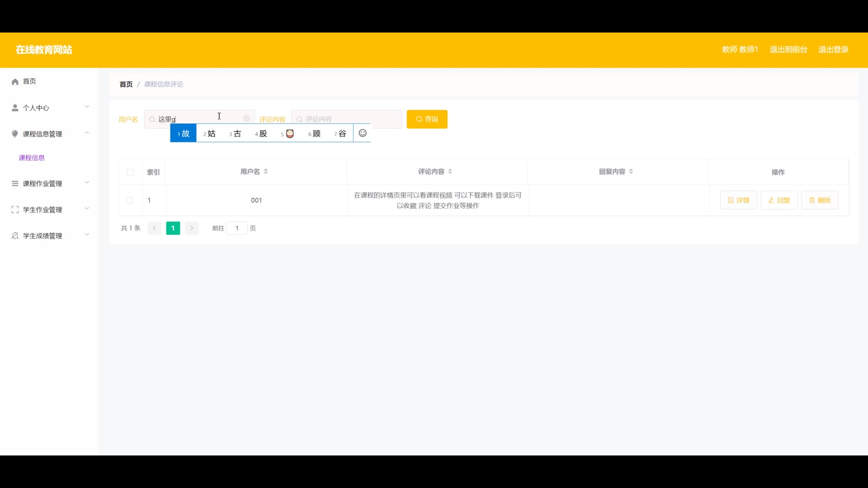
Task: Tick the checkbox for row 1
Action: [x=130, y=200]
